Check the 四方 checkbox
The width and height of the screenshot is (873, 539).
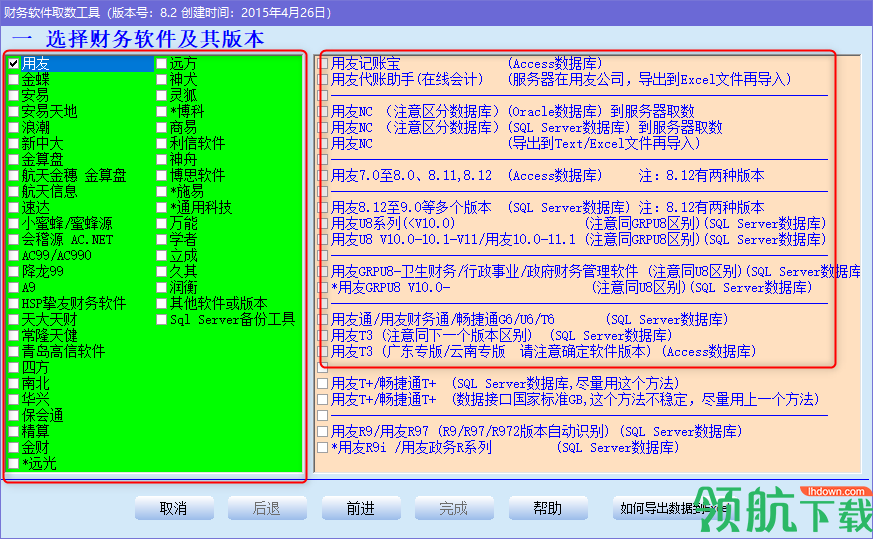(14, 368)
